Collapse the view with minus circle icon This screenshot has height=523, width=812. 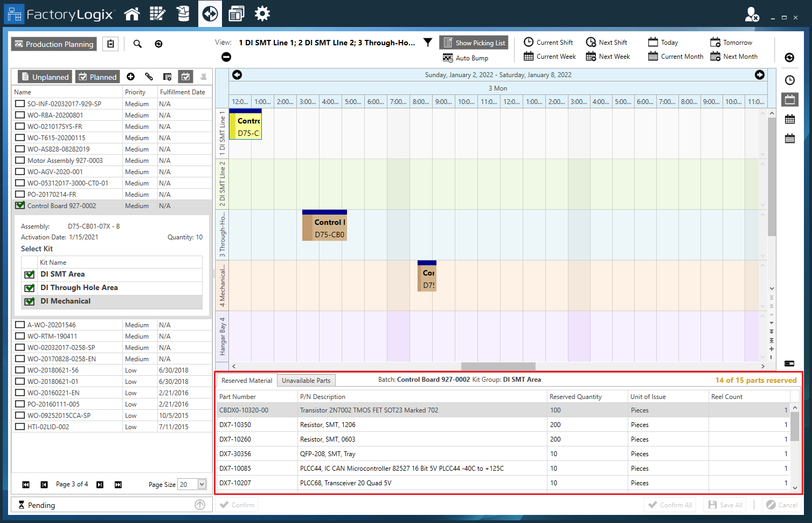tap(226, 57)
